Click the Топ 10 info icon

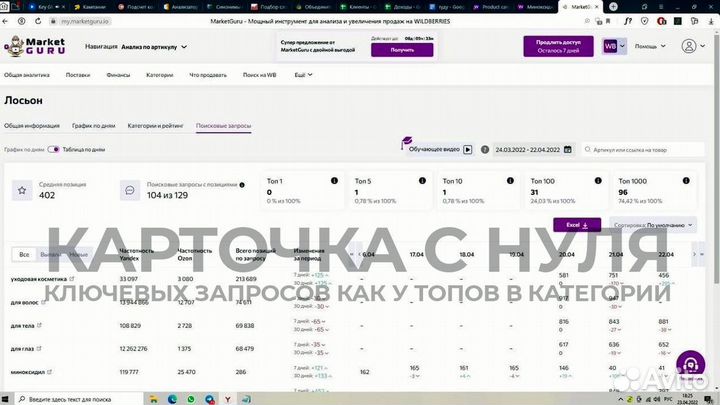(x=510, y=181)
